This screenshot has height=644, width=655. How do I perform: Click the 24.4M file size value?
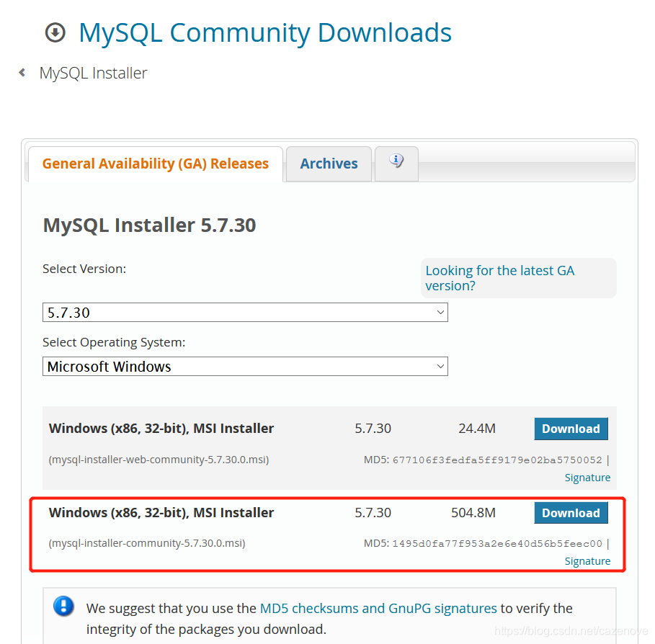pyautogui.click(x=477, y=429)
